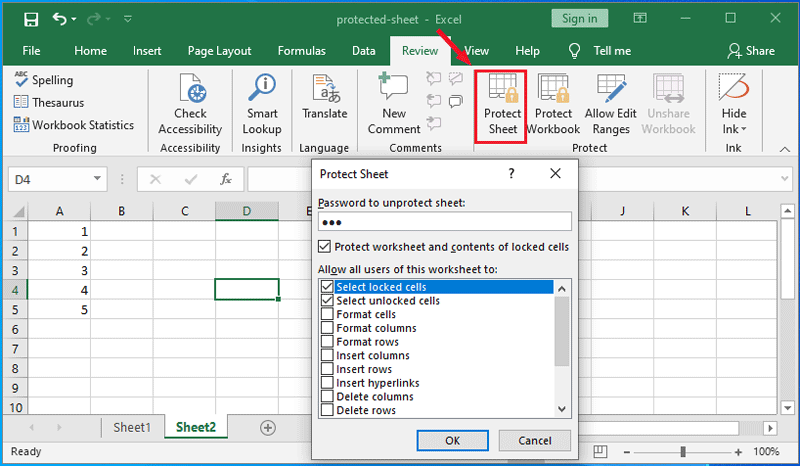Toggle Protect worksheet and contents checkbox

[324, 247]
